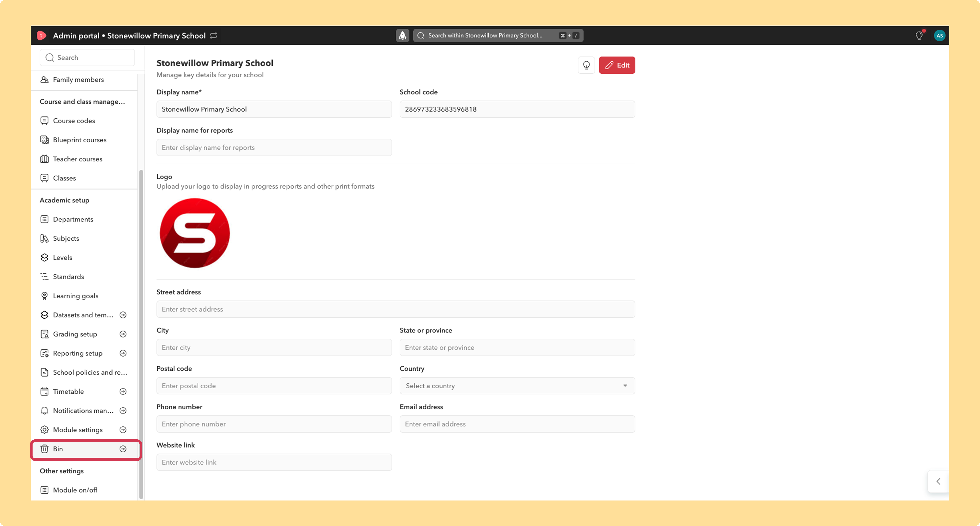Click the school logo image
Image resolution: width=980 pixels, height=526 pixels.
pyautogui.click(x=195, y=233)
